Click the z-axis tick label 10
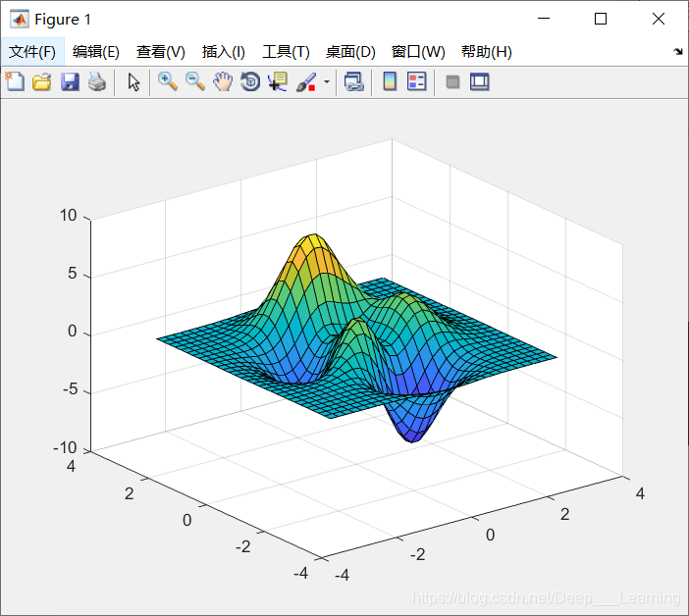The height and width of the screenshot is (616, 689). [68, 216]
